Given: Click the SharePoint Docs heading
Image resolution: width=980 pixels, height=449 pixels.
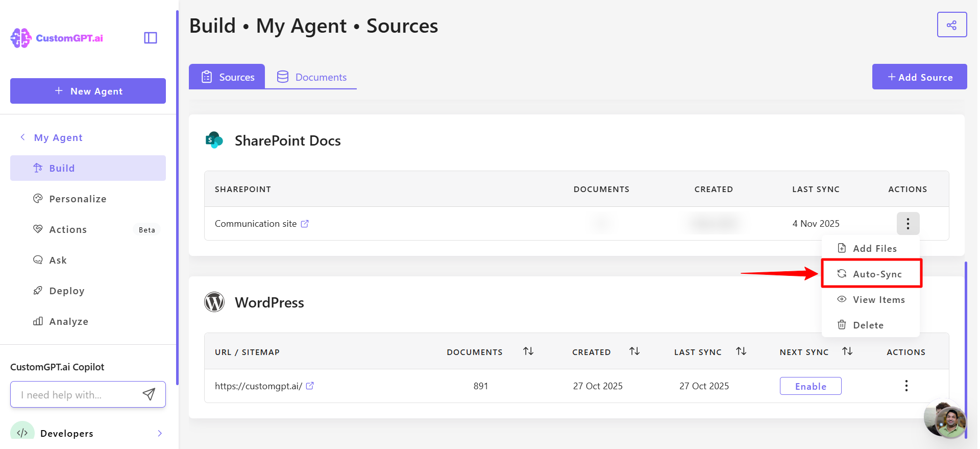Looking at the screenshot, I should (x=288, y=140).
